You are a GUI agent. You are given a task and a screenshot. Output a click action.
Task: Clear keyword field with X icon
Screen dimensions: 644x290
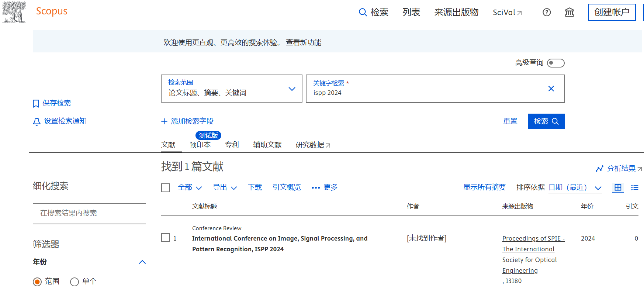(x=551, y=89)
